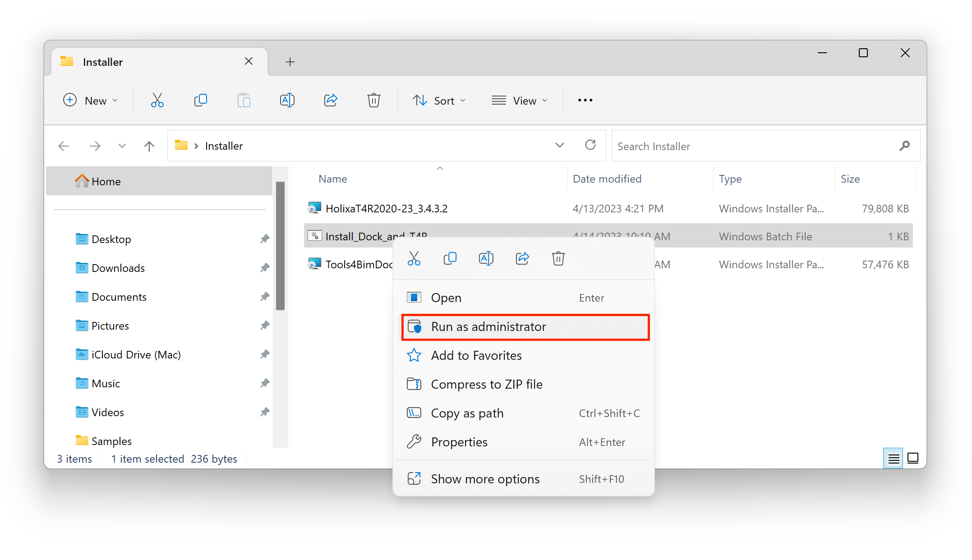Open the address bar history chevron

click(559, 145)
